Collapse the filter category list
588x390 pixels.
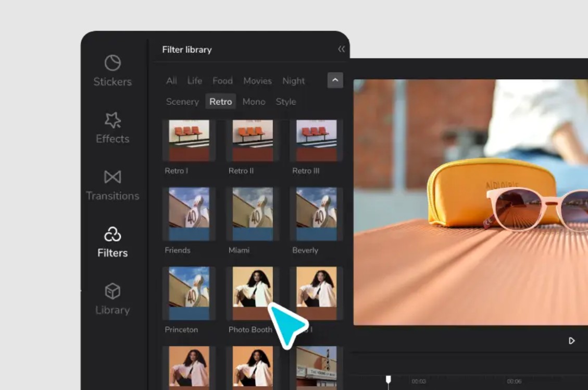(x=335, y=80)
